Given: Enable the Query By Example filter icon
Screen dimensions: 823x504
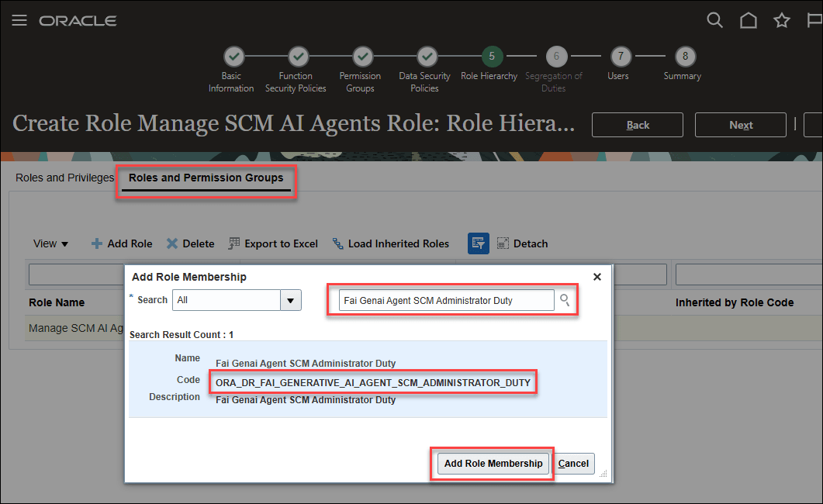Looking at the screenshot, I should (479, 243).
